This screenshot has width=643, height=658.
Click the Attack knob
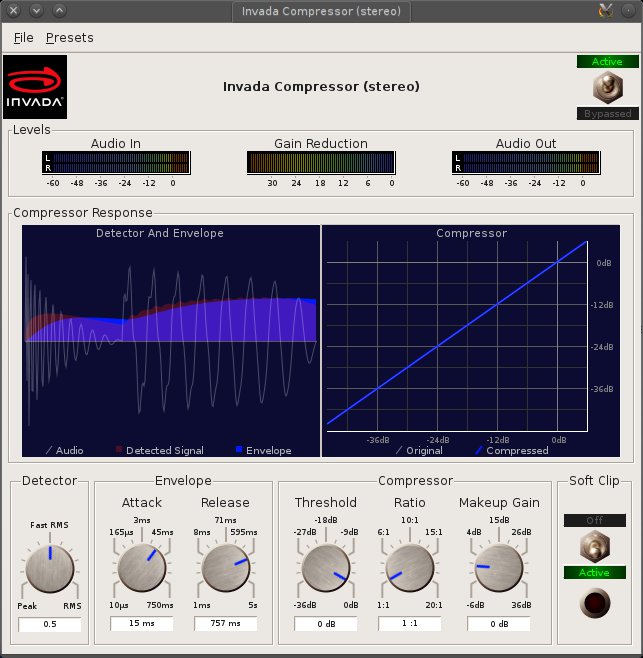142,568
